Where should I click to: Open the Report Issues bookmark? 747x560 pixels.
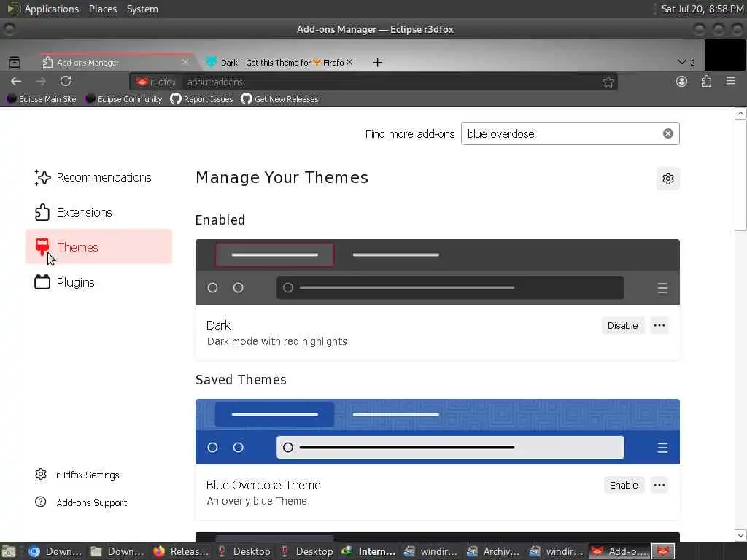(x=202, y=99)
